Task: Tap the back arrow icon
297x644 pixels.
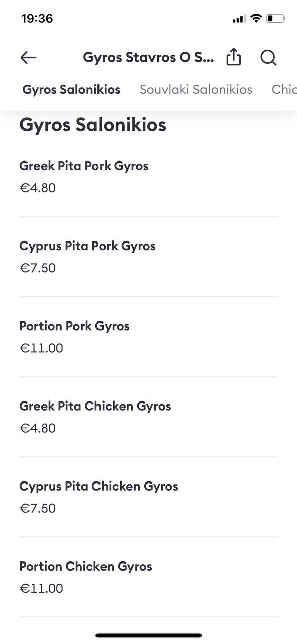Action: pyautogui.click(x=28, y=58)
